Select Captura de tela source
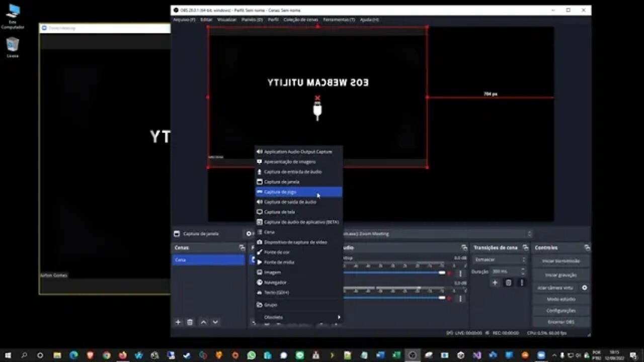Image resolution: width=644 pixels, height=362 pixels. [298, 212]
